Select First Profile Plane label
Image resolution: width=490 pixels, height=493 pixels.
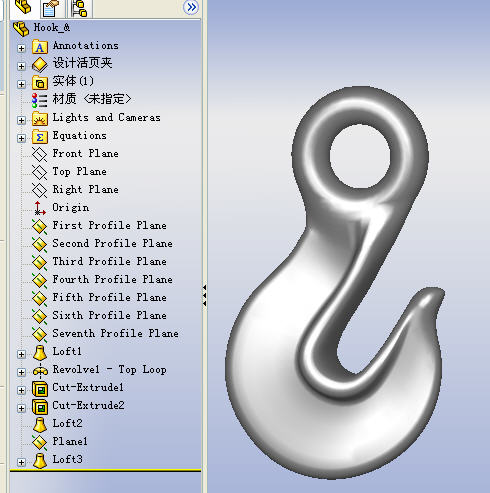110,225
